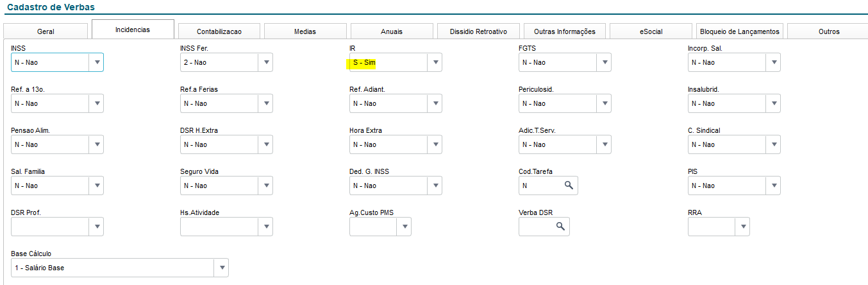Viewport: 868px width, 285px height.
Task: Open the Contabilizacao tab
Action: (219, 31)
